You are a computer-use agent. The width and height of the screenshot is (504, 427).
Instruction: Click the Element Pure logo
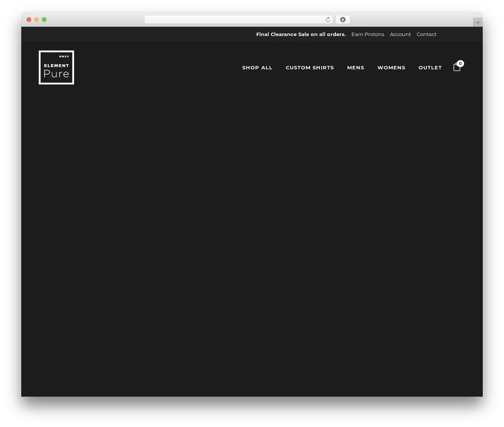pos(56,67)
